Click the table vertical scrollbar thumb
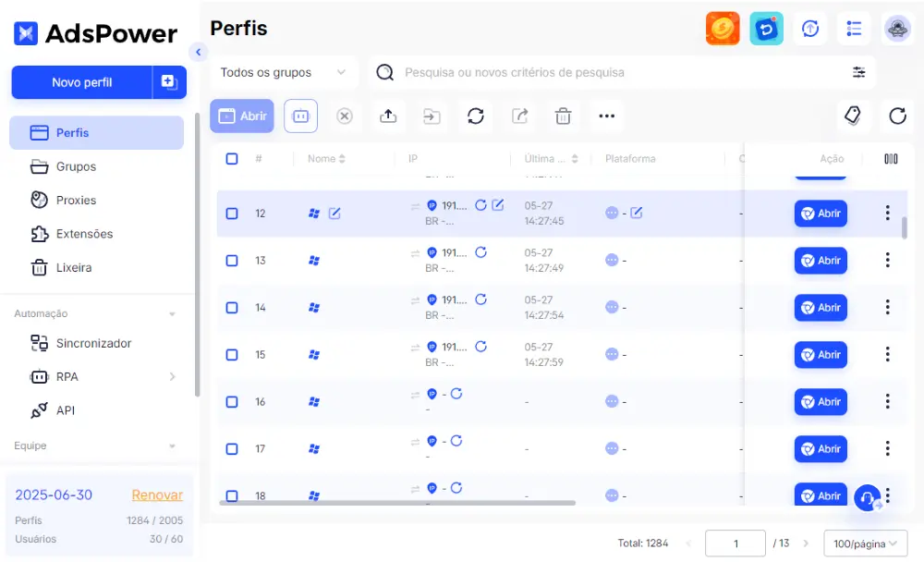 pyautogui.click(x=904, y=227)
